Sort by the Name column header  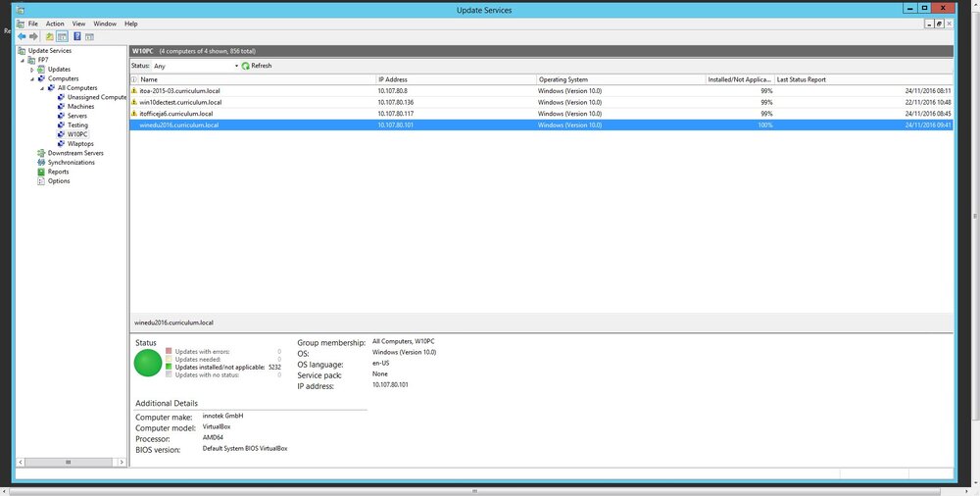257,79
